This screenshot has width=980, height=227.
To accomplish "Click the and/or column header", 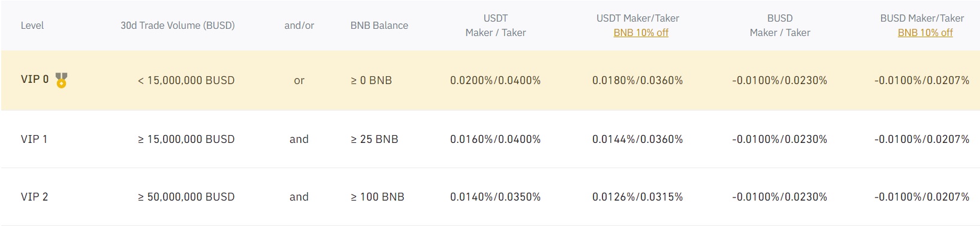I will (x=299, y=25).
